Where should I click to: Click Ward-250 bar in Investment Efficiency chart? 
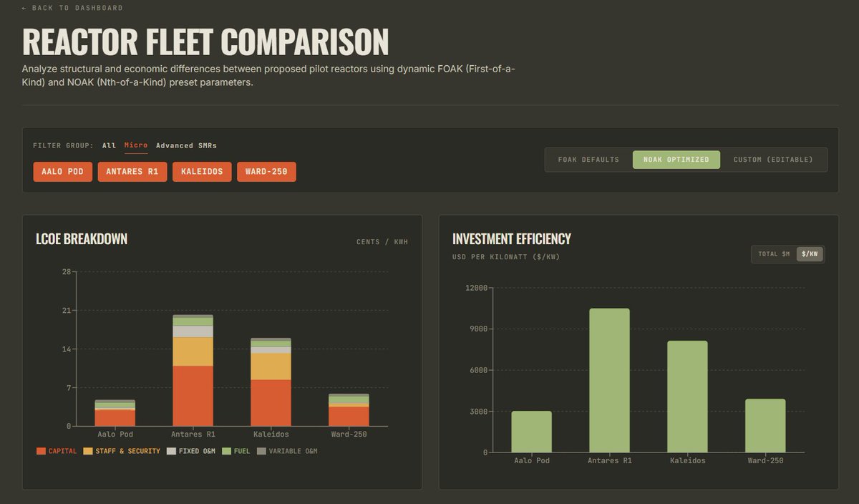click(765, 426)
